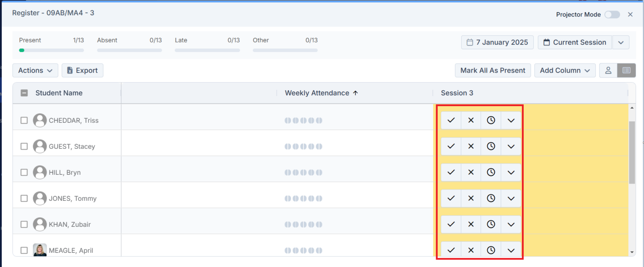Mark GUEST, Stacey absent using the cross icon
This screenshot has height=267, width=644.
coord(470,146)
